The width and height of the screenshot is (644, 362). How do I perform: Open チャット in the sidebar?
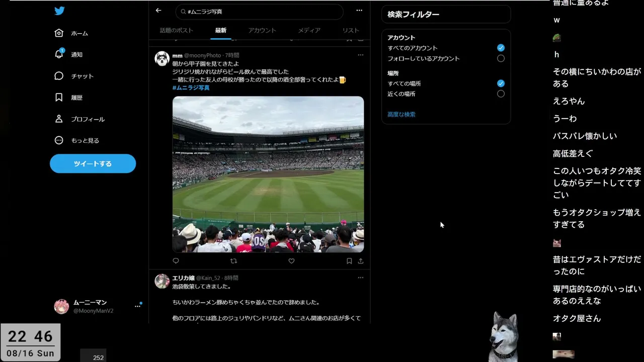(74, 76)
